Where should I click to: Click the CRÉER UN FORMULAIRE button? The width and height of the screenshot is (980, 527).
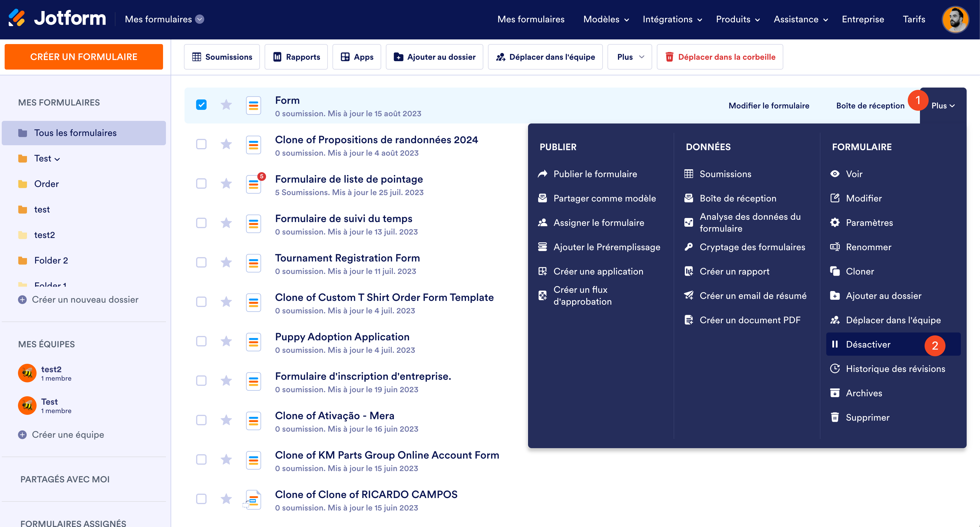[84, 57]
